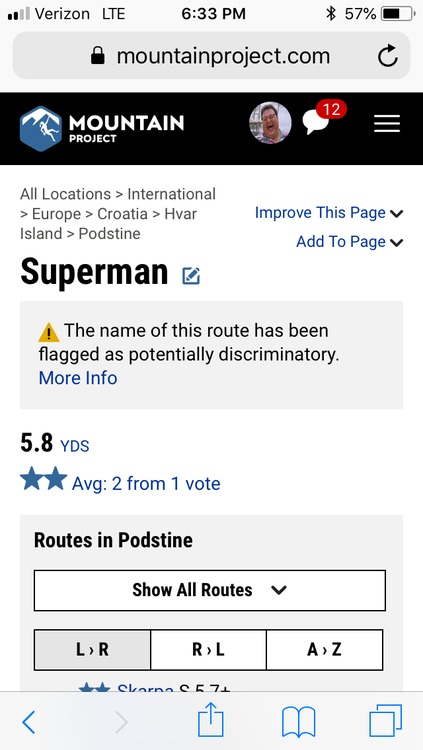
Task: Switch route order to R › L
Action: click(208, 650)
